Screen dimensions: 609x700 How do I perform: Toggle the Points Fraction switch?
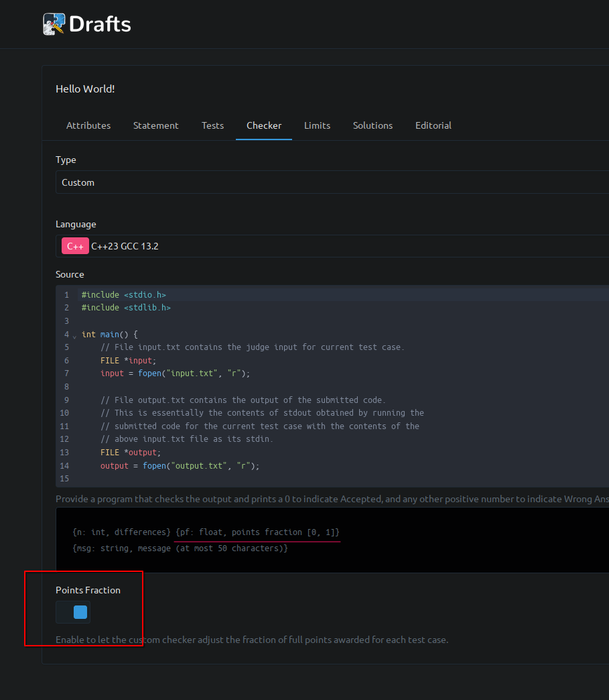click(73, 612)
